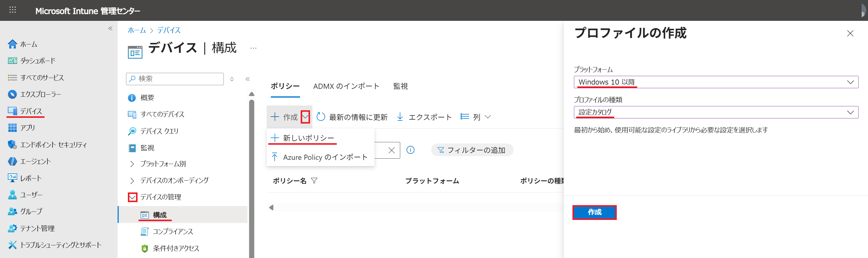The image size is (868, 258).
Task: Click the scroll-up arrow of device menu
Action: tap(251, 94)
